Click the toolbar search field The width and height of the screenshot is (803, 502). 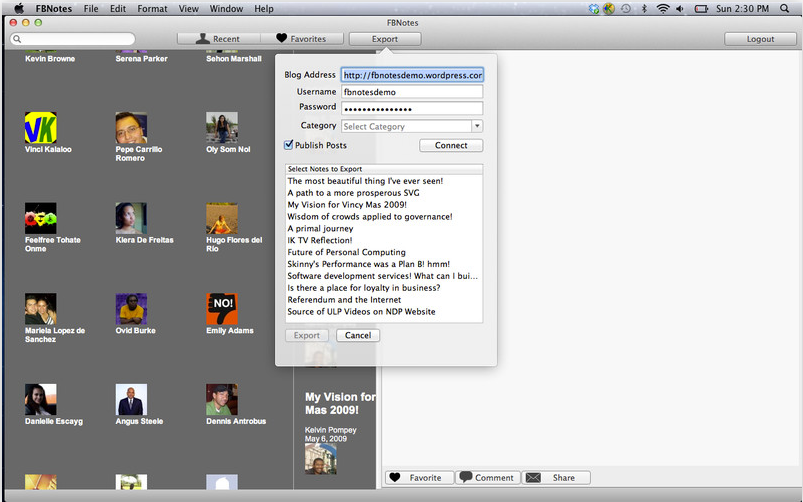[73, 39]
